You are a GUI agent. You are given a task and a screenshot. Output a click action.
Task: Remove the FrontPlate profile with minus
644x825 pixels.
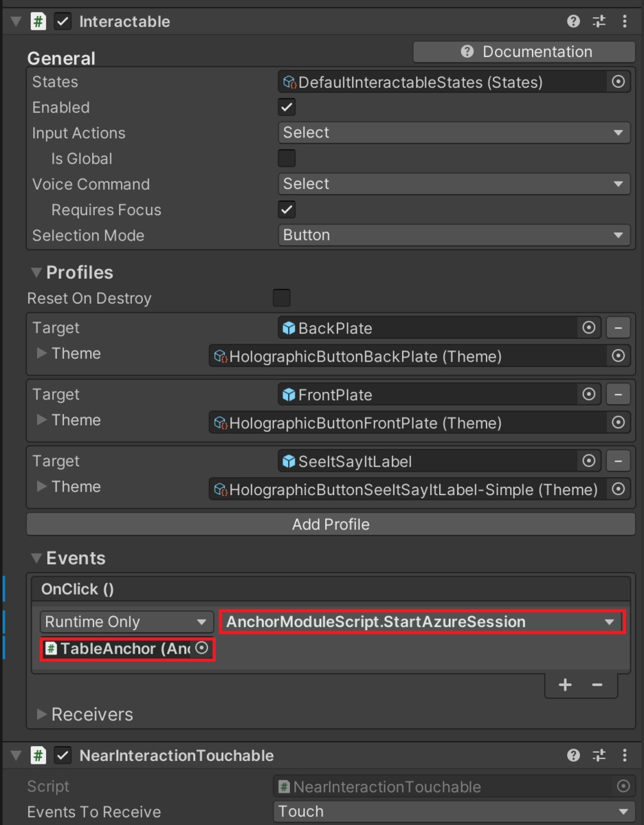point(618,395)
